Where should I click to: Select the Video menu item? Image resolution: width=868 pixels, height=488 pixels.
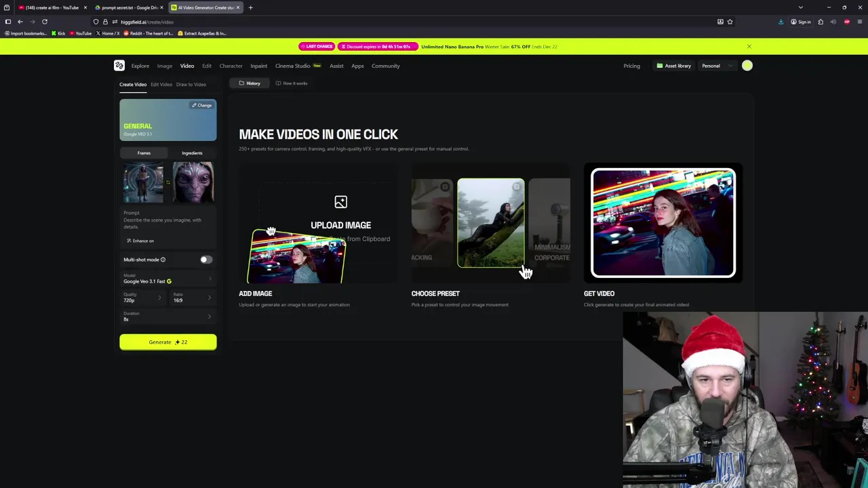click(x=187, y=66)
